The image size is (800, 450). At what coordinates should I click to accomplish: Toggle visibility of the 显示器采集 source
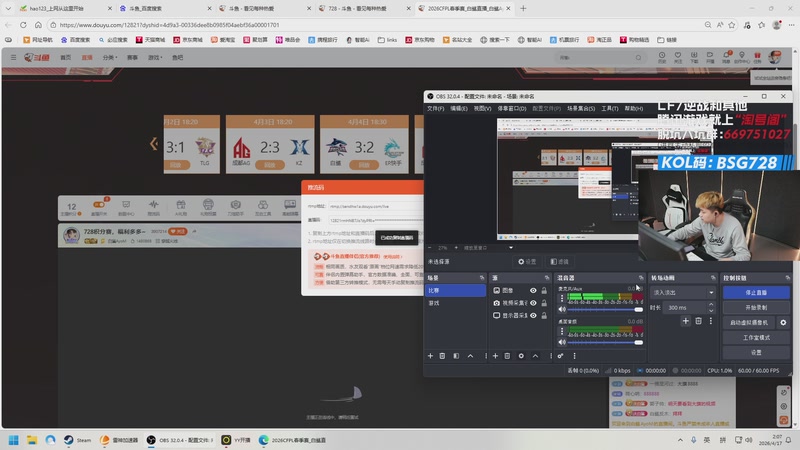pos(533,316)
